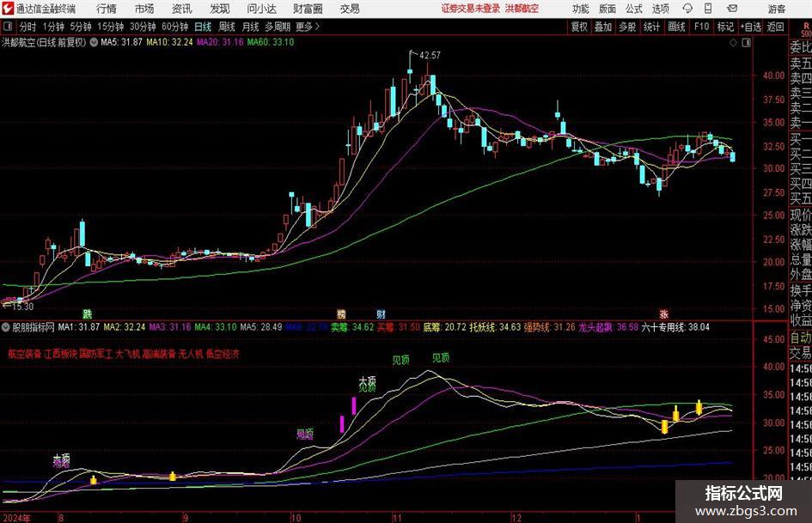Click the diamond icon at chart top-right
Image resolution: width=812 pixels, height=523 pixels.
[x=733, y=42]
